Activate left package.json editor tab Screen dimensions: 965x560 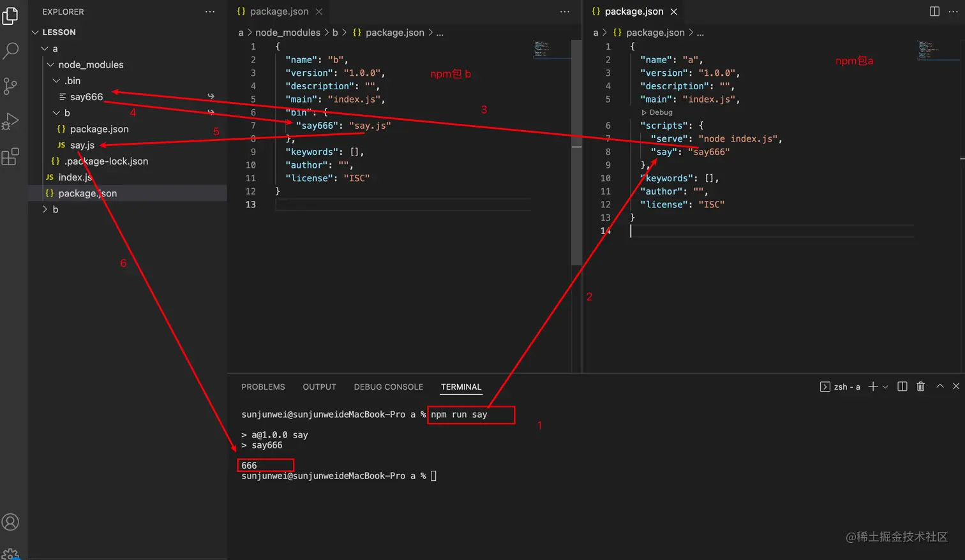point(278,11)
